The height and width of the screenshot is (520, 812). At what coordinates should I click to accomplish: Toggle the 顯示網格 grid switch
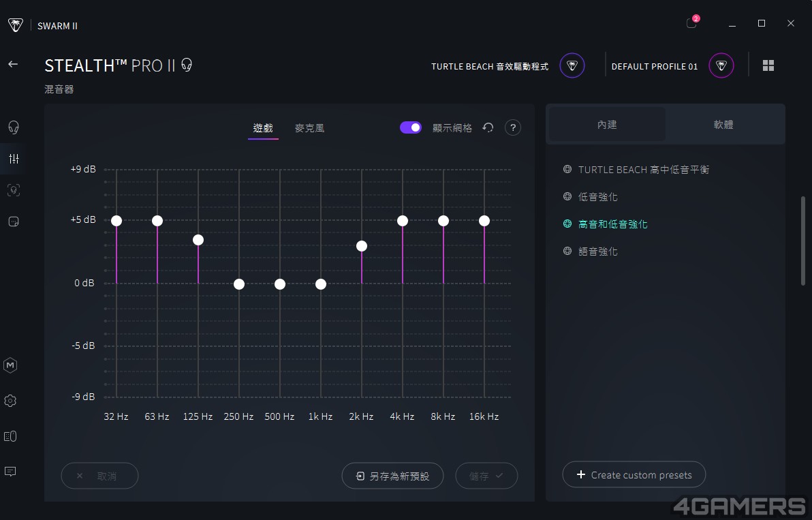pyautogui.click(x=411, y=127)
